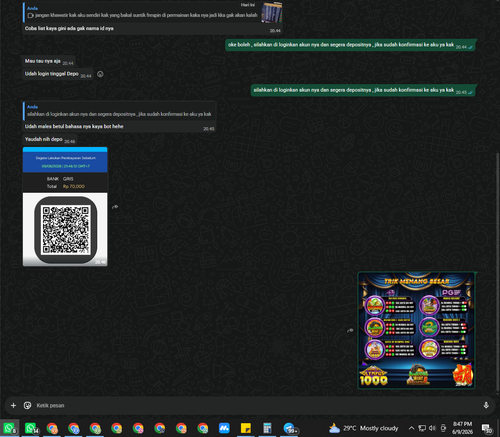Click the microphone voice message icon
Image resolution: width=500 pixels, height=437 pixels.
coord(486,405)
